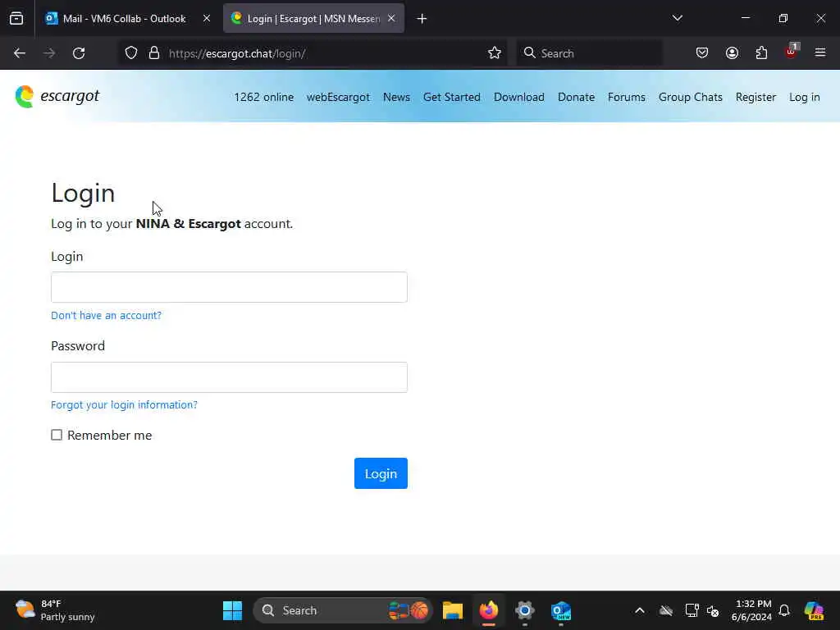Open the clock showing 1:32 PM
This screenshot has height=630, width=840.
click(753, 610)
